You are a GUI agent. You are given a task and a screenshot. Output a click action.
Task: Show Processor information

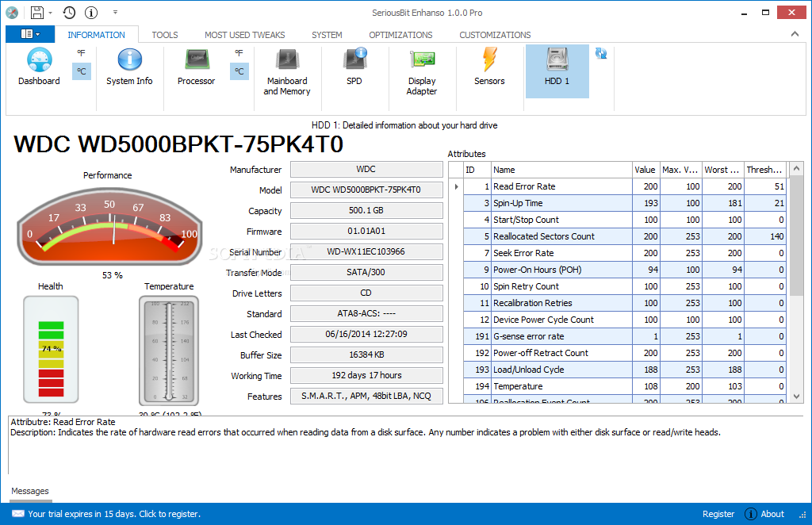197,67
